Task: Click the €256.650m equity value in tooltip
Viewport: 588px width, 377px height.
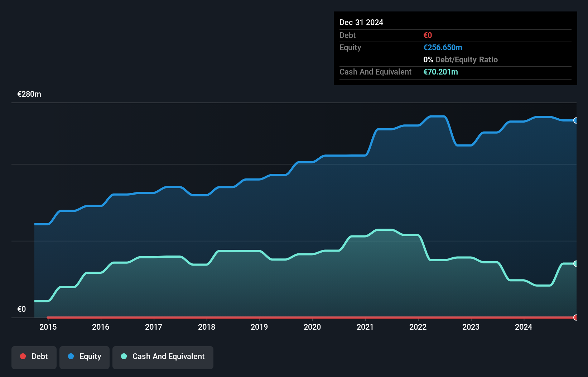Action: pyautogui.click(x=443, y=47)
